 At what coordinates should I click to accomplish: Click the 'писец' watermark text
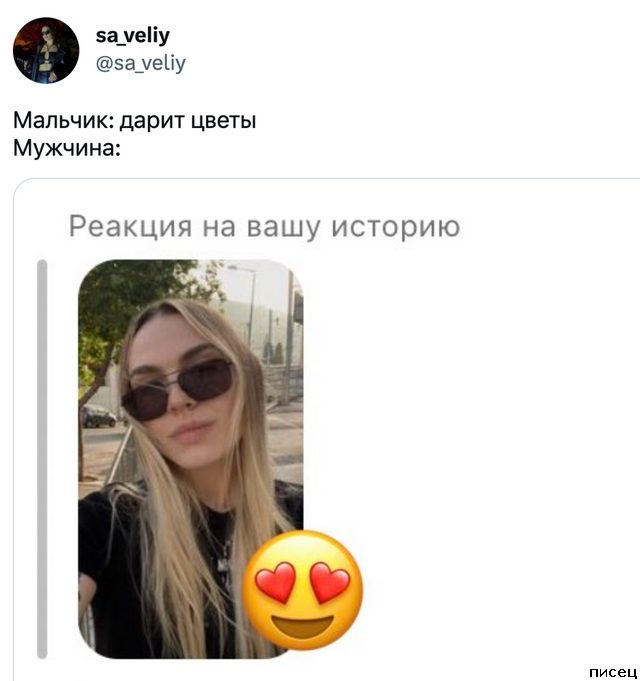point(613,672)
